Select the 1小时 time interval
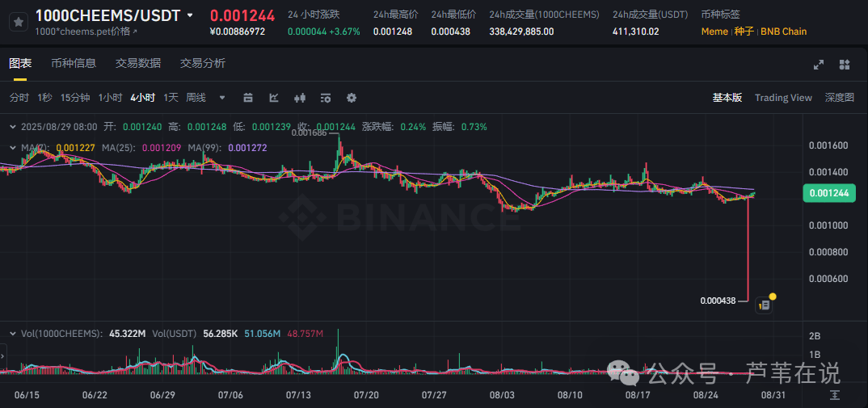Image resolution: width=868 pixels, height=408 pixels. (110, 98)
